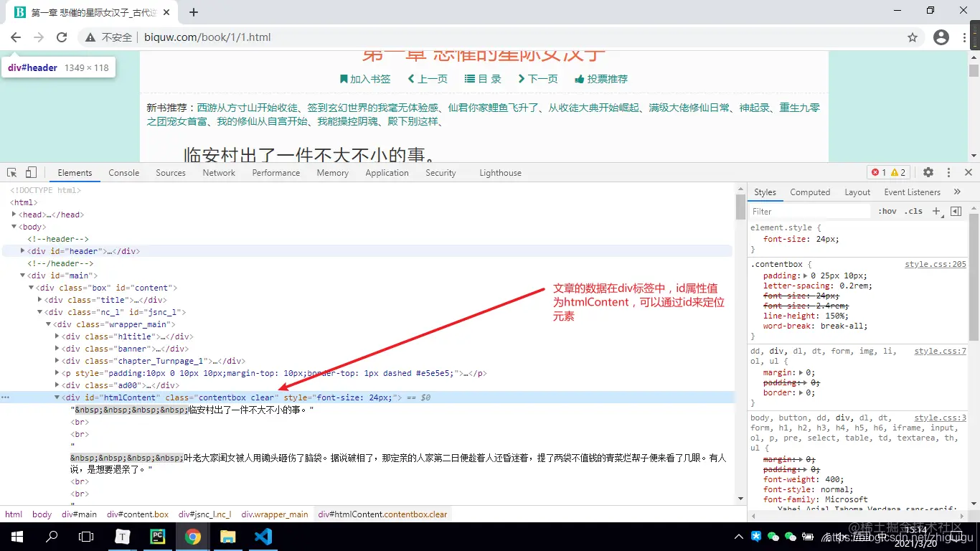This screenshot has height=551, width=980.
Task: Open the style.css:205 stylesheet link
Action: tap(935, 263)
